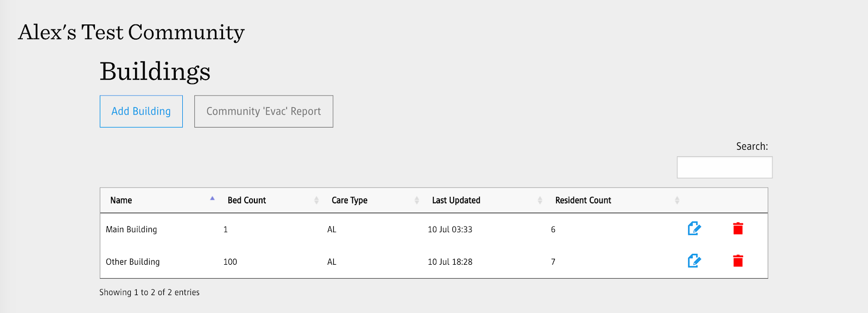Click sort arrows beside Last Updated
The height and width of the screenshot is (313, 868).
[x=540, y=201]
